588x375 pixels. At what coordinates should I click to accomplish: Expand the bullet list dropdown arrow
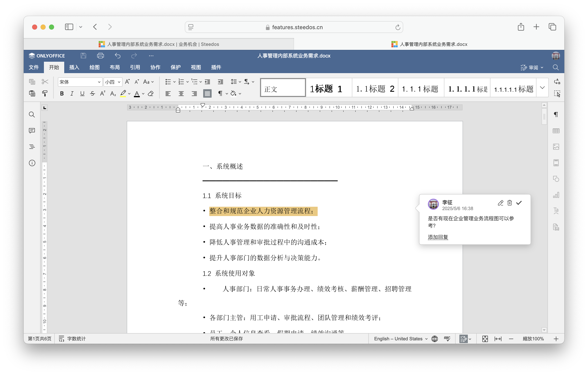pyautogui.click(x=174, y=82)
